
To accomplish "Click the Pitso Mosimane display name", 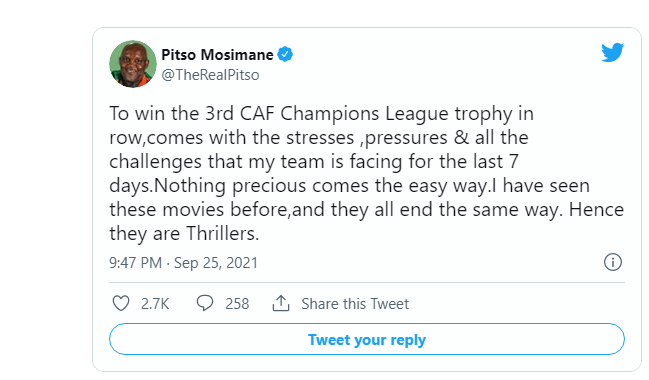I will click(x=217, y=55).
